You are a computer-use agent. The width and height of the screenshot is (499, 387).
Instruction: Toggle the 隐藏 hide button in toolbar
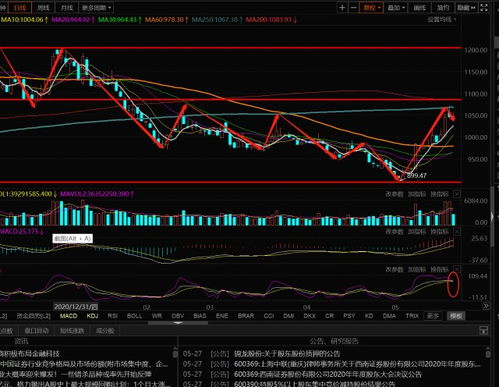point(466,8)
